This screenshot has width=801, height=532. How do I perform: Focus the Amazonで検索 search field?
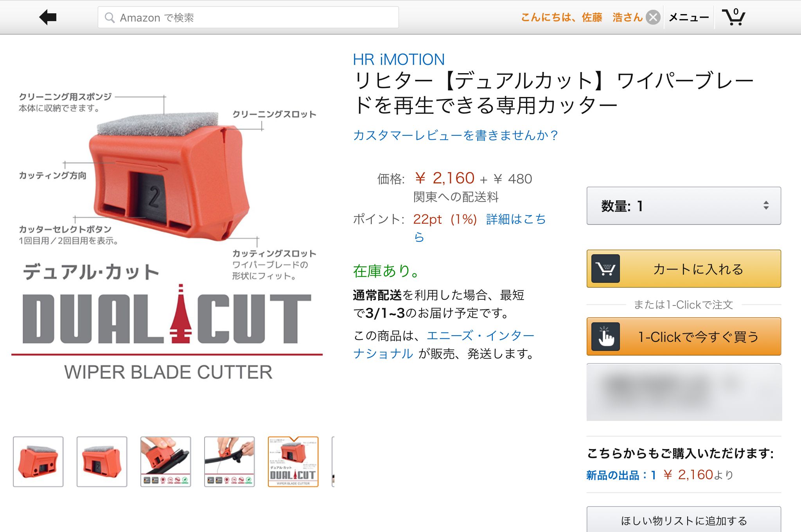pyautogui.click(x=248, y=18)
